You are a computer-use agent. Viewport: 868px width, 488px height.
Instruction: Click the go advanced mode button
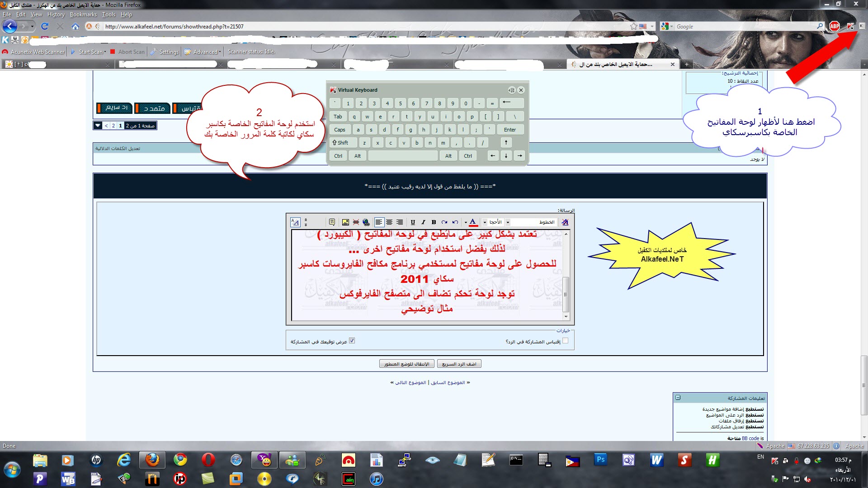[406, 364]
